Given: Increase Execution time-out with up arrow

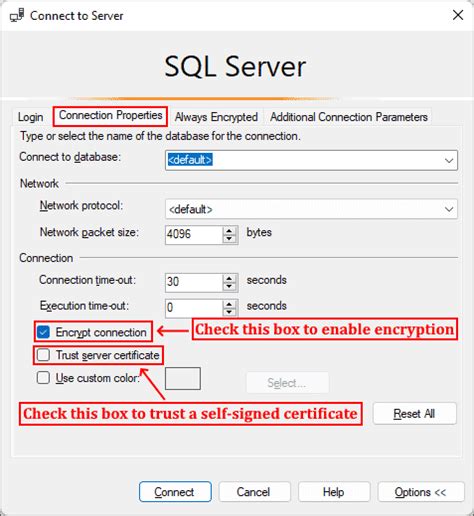Looking at the screenshot, I should 229,304.
